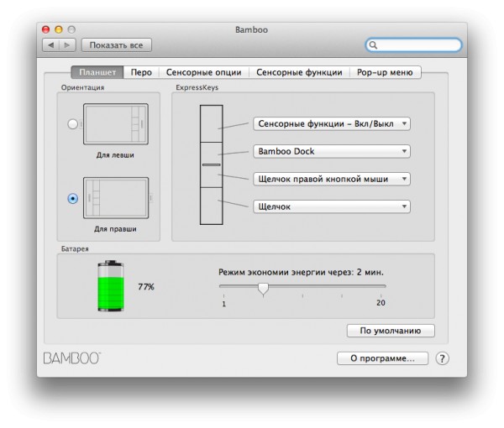Click the left-handed tablet illustration
The width and height of the screenshot is (504, 428).
click(x=116, y=124)
